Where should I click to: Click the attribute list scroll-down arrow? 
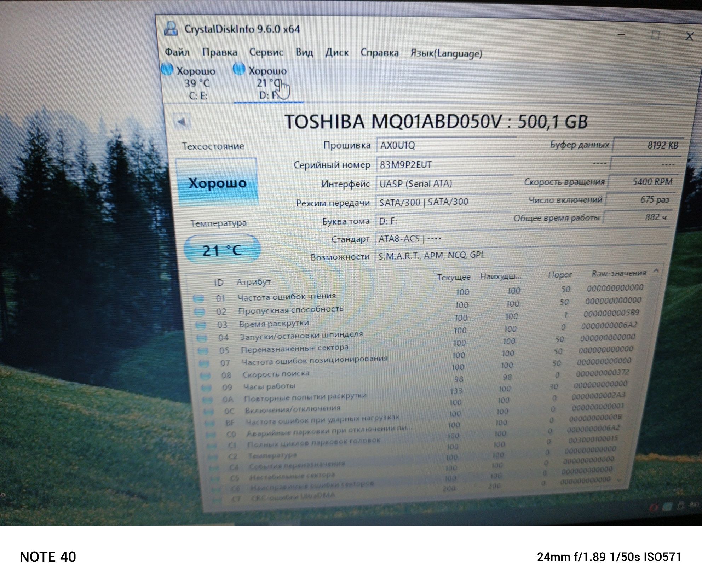tap(619, 480)
